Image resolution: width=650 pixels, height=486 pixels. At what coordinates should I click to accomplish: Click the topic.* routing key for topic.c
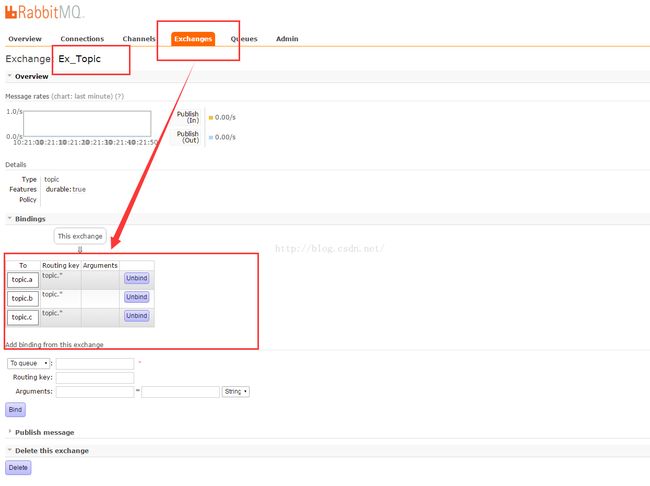[52, 313]
